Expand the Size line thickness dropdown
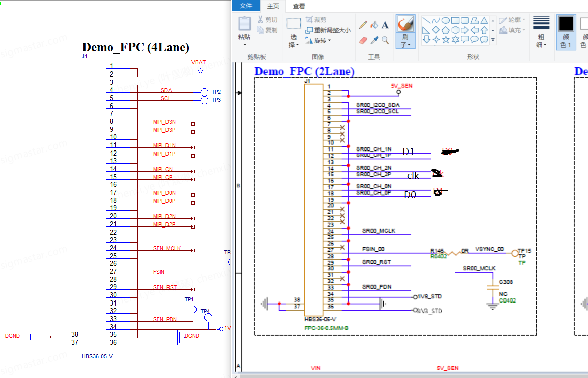This screenshot has width=588, height=378. point(541,32)
